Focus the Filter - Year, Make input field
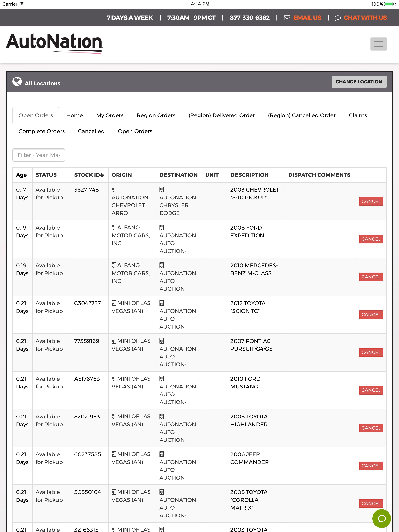The image size is (399, 532). 39,155
